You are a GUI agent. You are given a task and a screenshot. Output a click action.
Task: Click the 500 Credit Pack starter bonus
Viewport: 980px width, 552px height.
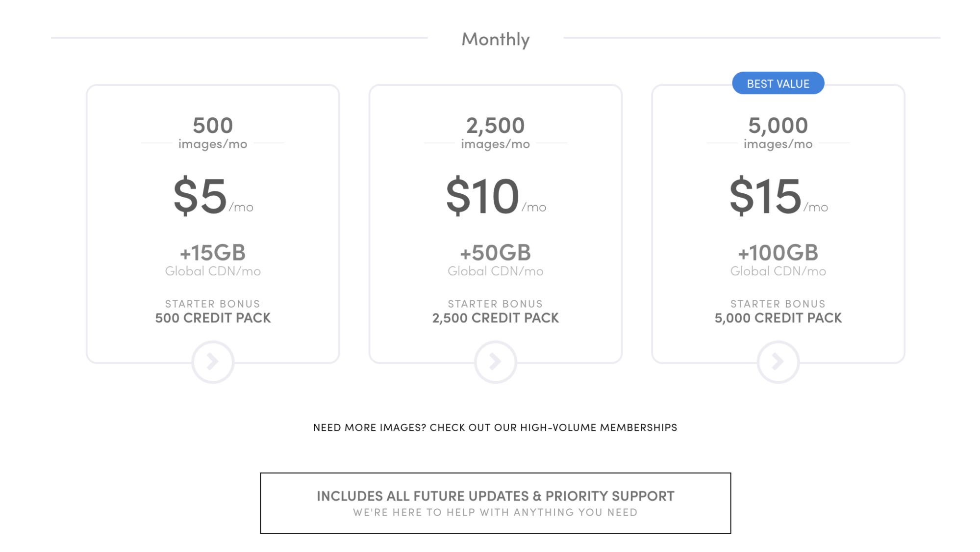pyautogui.click(x=213, y=318)
